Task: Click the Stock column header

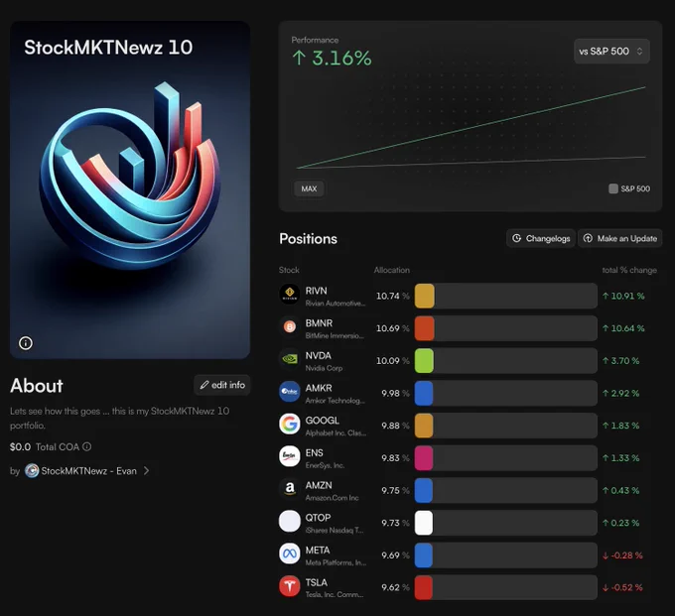Action: click(x=289, y=270)
